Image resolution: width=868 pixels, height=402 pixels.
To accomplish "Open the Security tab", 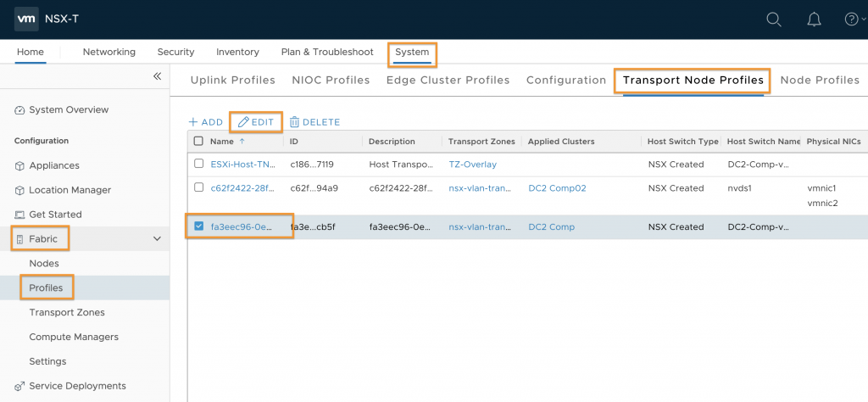I will tap(175, 52).
